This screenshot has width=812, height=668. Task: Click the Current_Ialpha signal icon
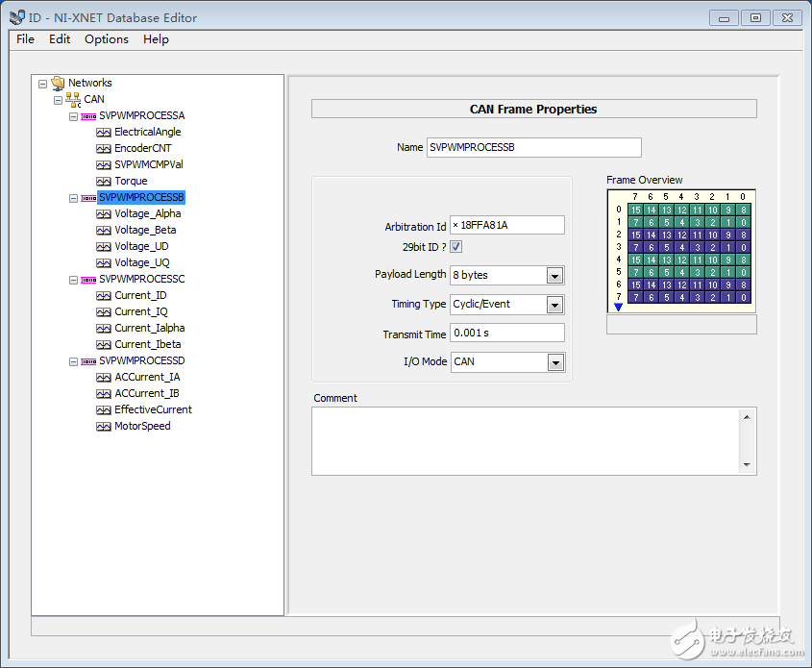pyautogui.click(x=104, y=329)
